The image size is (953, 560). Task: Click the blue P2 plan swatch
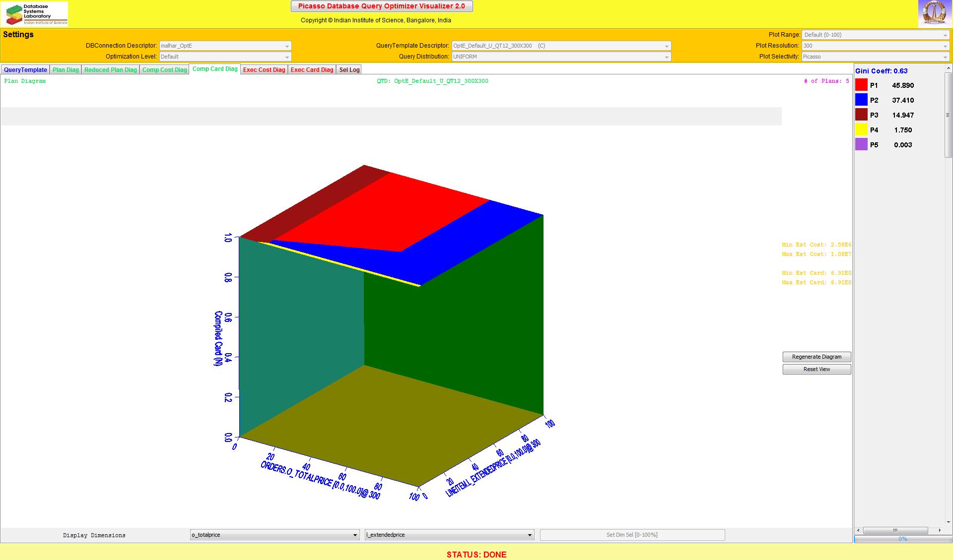coord(861,100)
